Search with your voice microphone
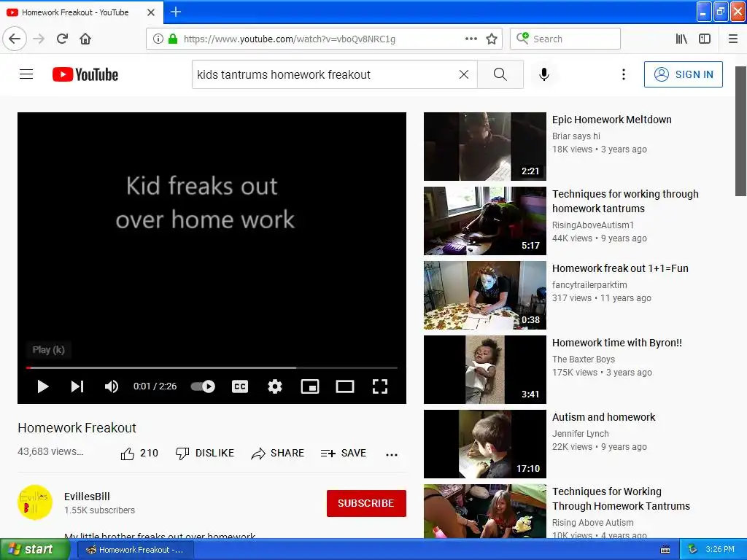747x560 pixels. [x=544, y=74]
